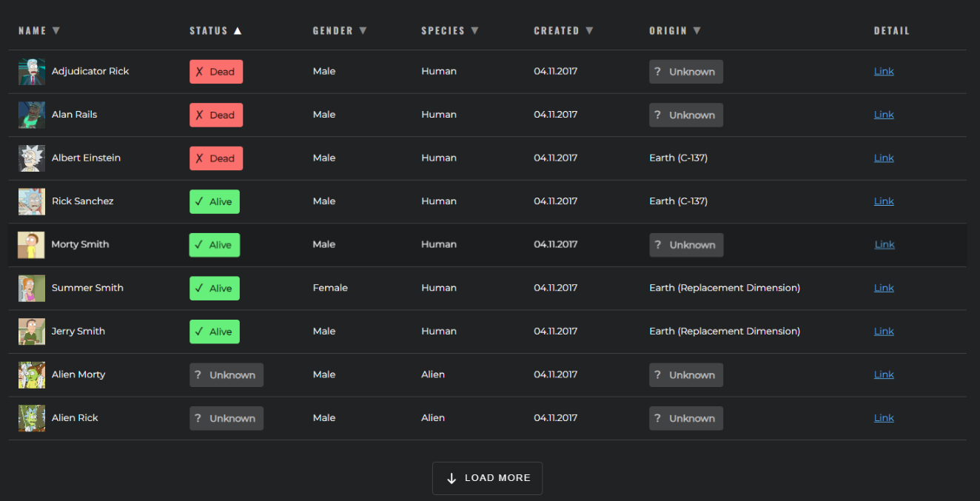Open Jerry Smith's detail Link
This screenshot has width=980, height=501.
click(x=884, y=331)
